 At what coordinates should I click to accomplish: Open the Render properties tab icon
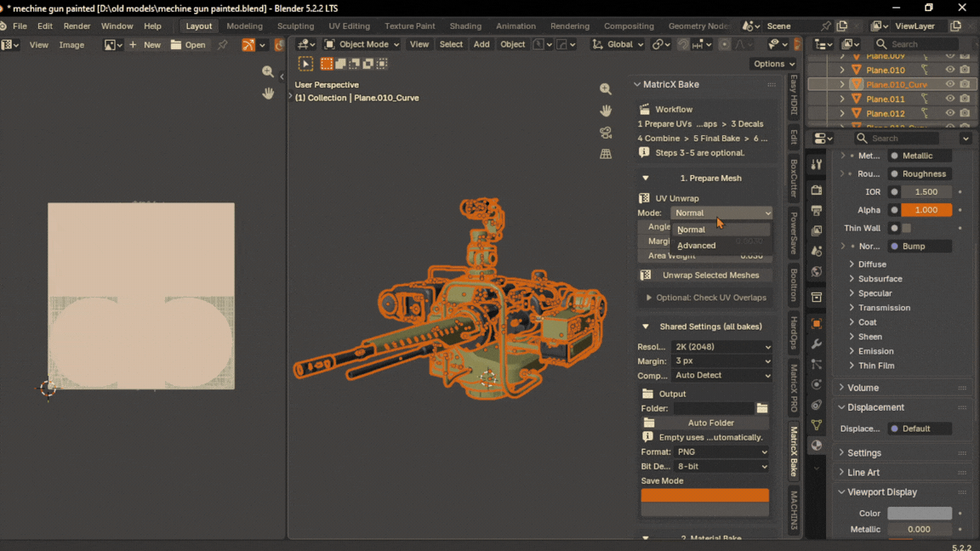point(817,190)
